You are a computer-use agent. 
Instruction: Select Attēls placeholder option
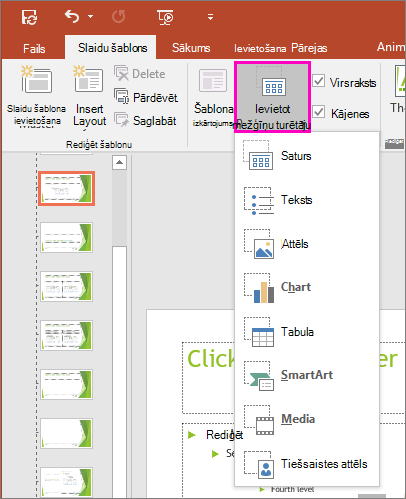pos(307,244)
